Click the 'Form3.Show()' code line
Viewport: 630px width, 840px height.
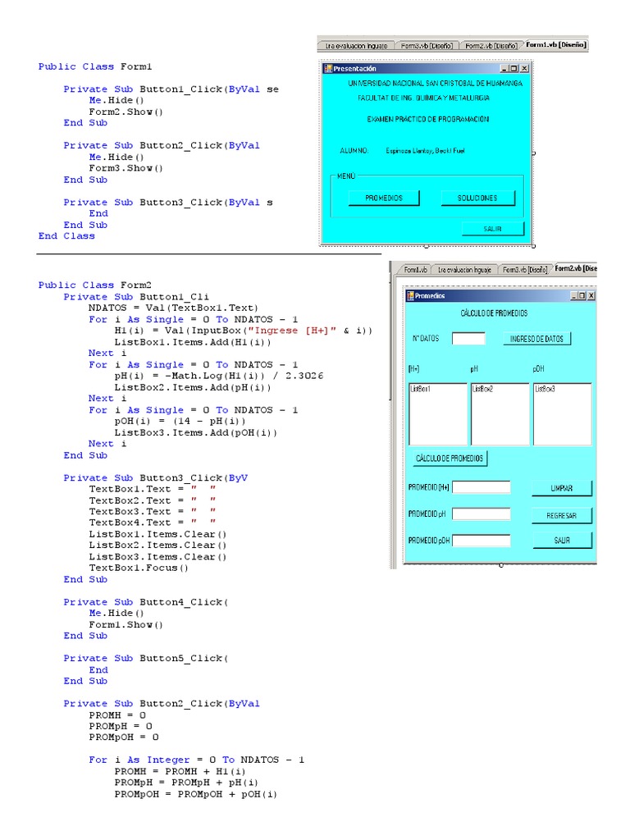click(126, 168)
